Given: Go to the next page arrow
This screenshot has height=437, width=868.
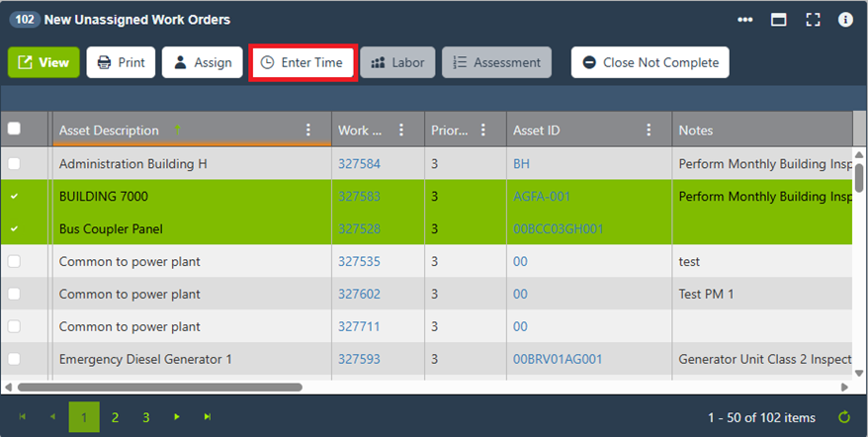Looking at the screenshot, I should 177,417.
